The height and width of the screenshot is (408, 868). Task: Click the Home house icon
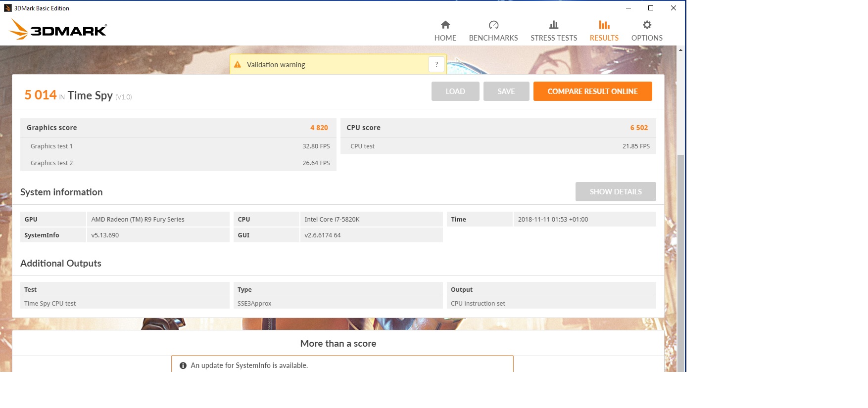click(x=445, y=25)
